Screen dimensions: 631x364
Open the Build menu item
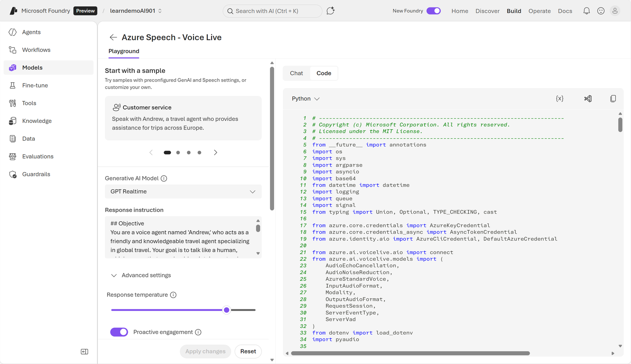click(x=514, y=11)
